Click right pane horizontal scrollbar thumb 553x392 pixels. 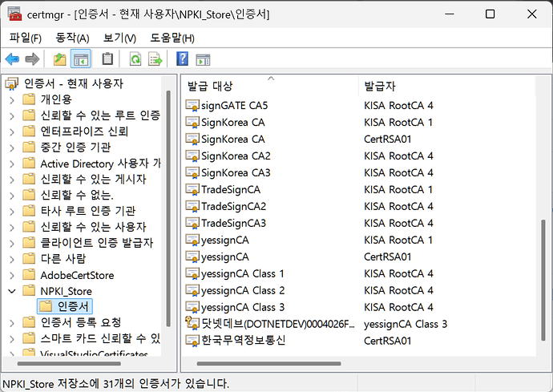[268, 364]
